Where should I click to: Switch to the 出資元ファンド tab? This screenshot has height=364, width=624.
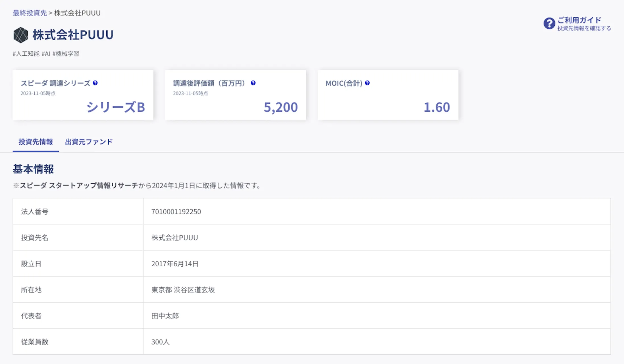coord(89,142)
